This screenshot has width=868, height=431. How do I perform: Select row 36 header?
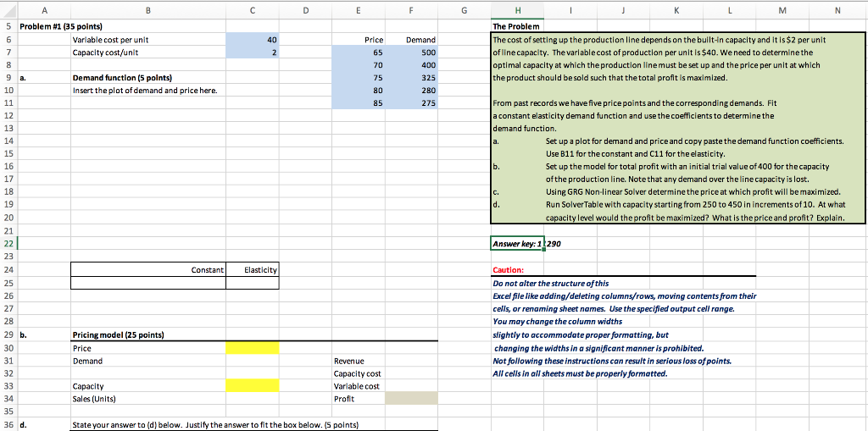[x=8, y=425]
